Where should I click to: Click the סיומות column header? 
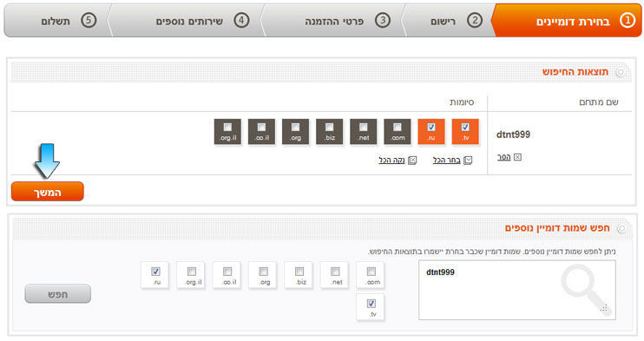tap(462, 102)
